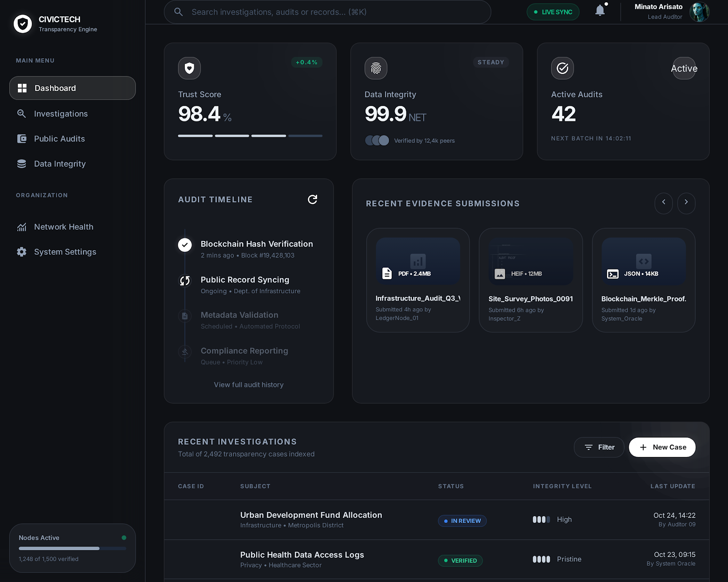Click the STEADY badge on Data Integrity

pyautogui.click(x=491, y=62)
